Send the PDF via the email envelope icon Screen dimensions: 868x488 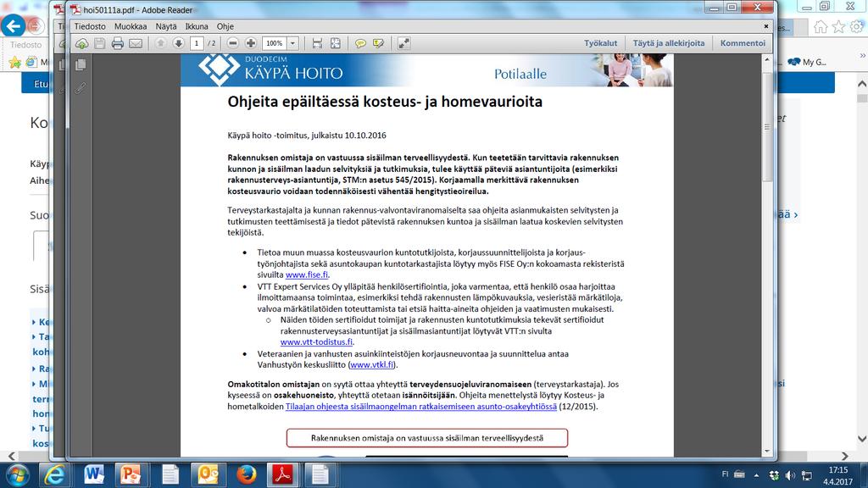point(136,43)
